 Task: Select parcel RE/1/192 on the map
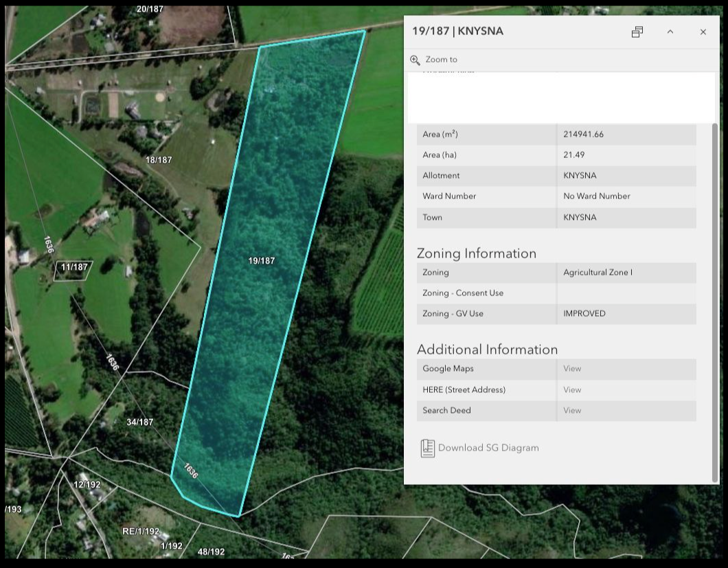[141, 532]
